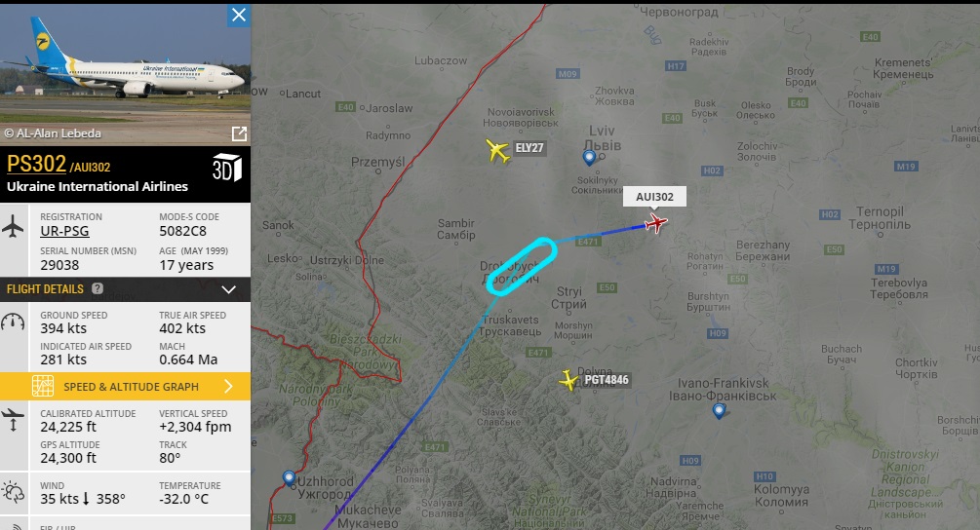Click the cyan holding-pattern loop on track

pos(522,266)
